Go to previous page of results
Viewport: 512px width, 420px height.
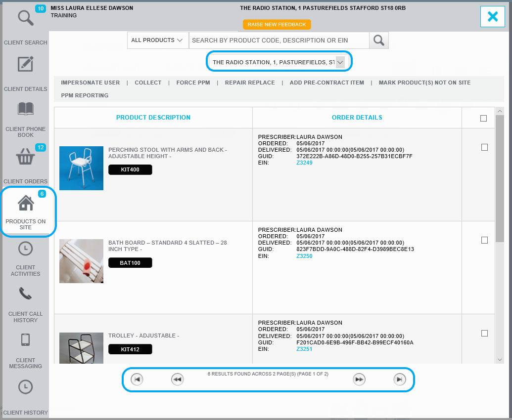[x=177, y=379]
